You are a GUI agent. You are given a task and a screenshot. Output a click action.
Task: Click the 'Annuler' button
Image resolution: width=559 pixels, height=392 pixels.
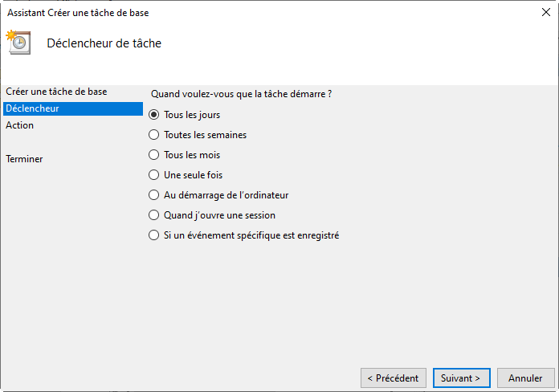[525, 378]
